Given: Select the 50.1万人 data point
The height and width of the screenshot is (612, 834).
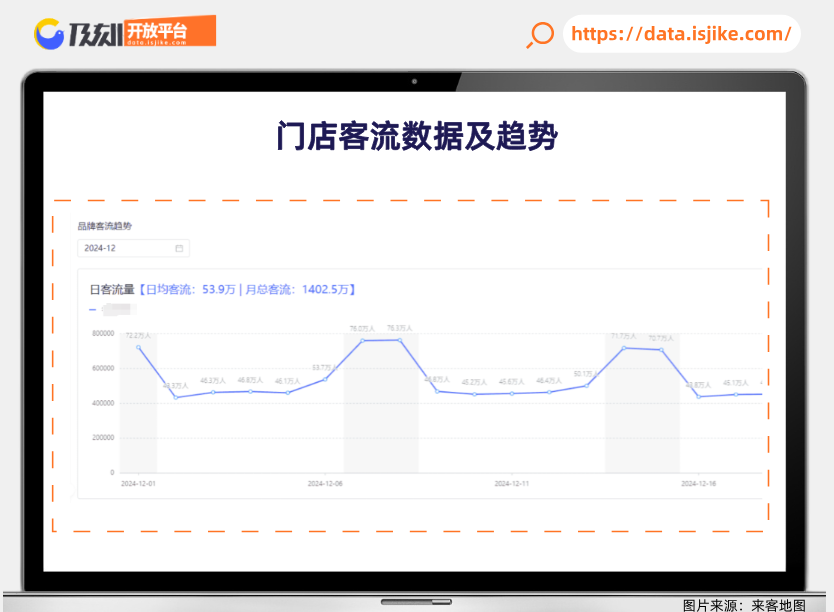Looking at the screenshot, I should coord(586,385).
